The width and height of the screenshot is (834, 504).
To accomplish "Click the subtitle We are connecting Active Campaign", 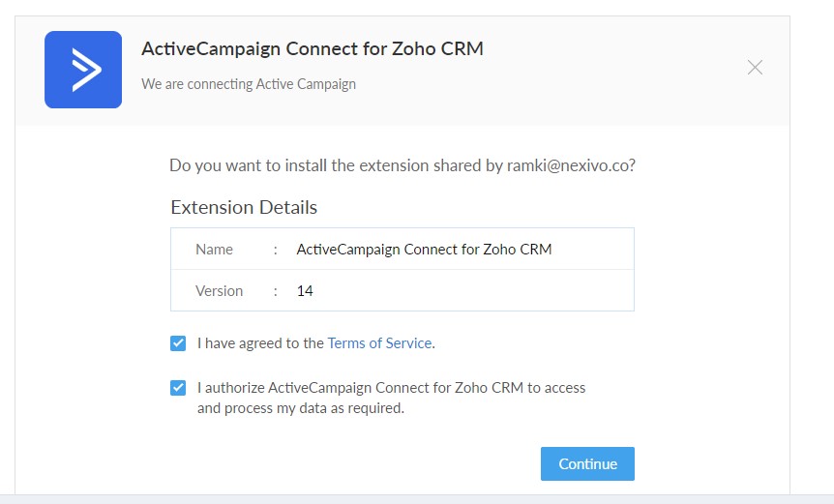I will pos(249,84).
